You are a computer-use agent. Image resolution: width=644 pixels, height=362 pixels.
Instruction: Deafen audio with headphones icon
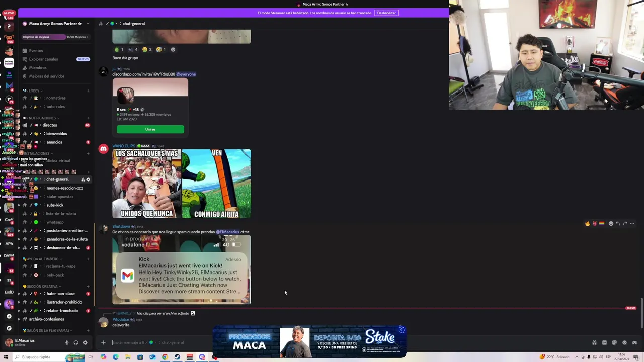pos(75,343)
